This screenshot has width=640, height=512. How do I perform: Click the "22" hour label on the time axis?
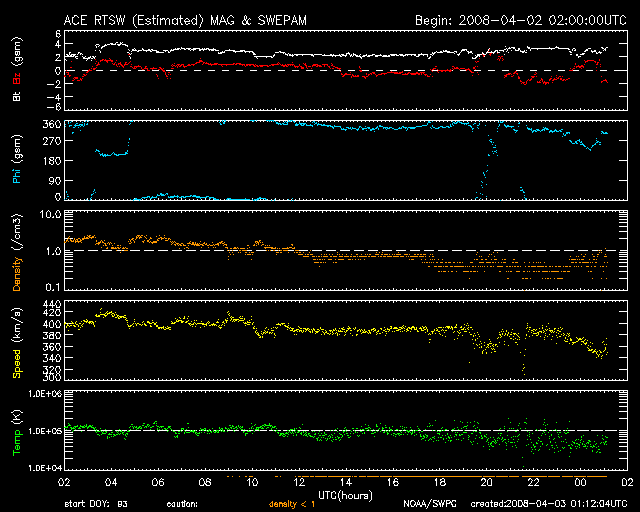tap(533, 482)
